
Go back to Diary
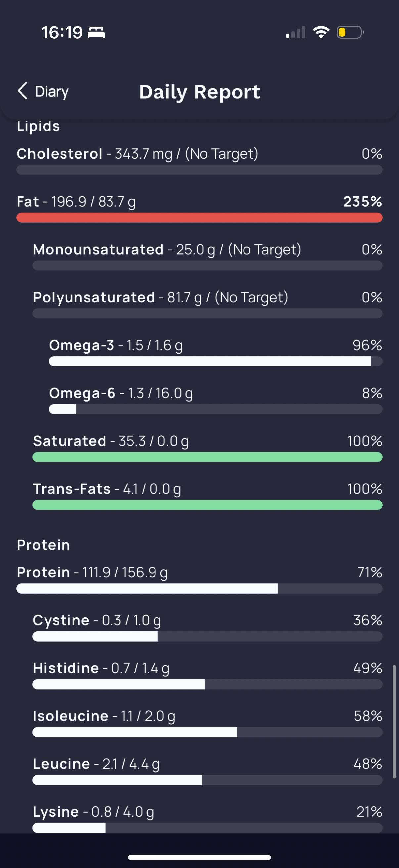pyautogui.click(x=43, y=91)
